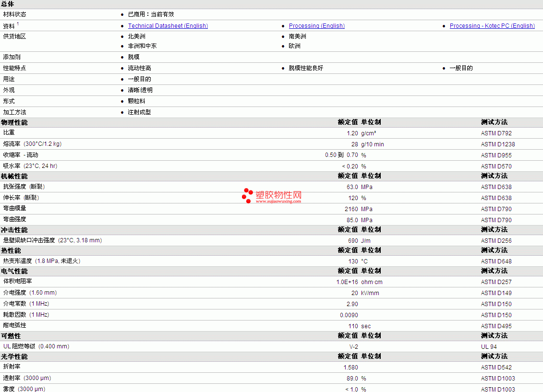Screen dimensions: 543x392
Task: Click the ASTM D570 test method
Action: (496, 166)
